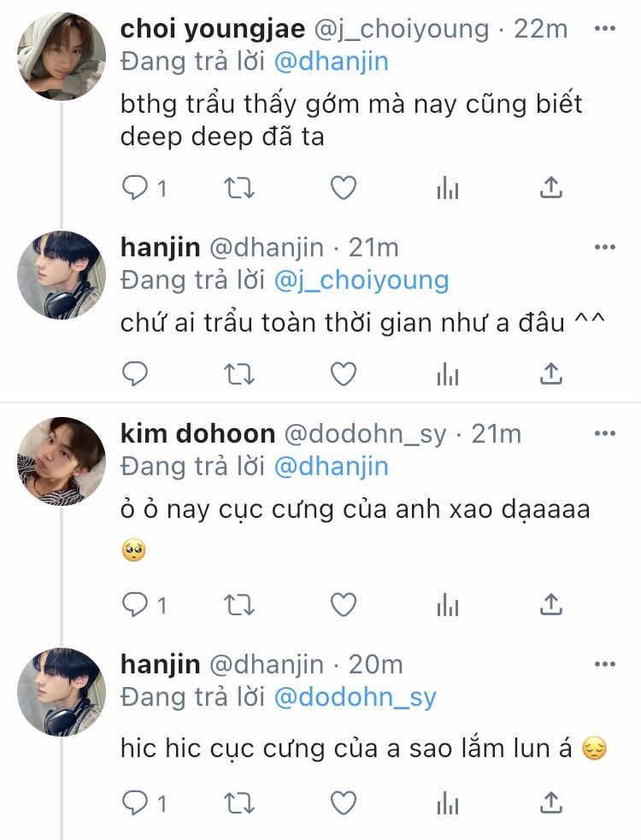
Task: Retweet kim dohoon's tweet
Action: click(x=238, y=605)
